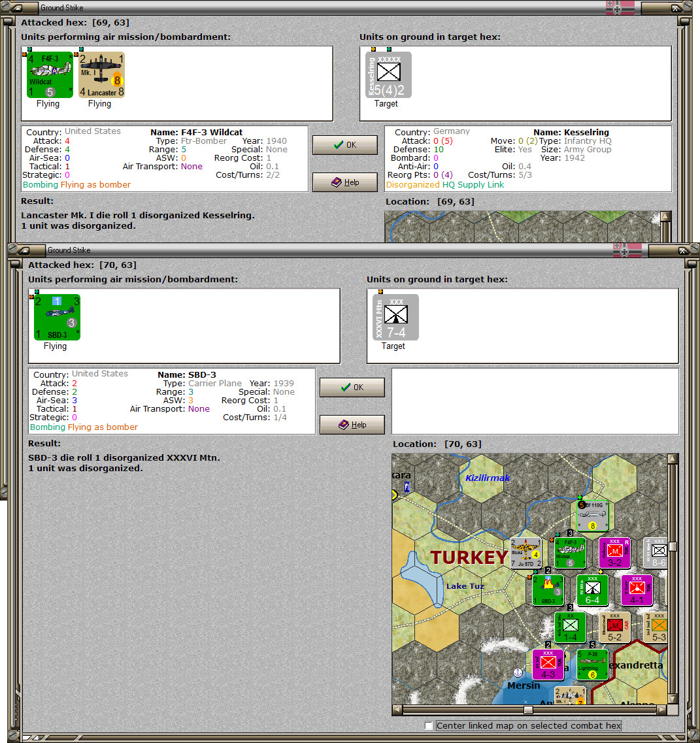Viewport: 700px width, 743px height.
Task: Click the scroll up arrow of the front window's map
Action: [x=673, y=459]
